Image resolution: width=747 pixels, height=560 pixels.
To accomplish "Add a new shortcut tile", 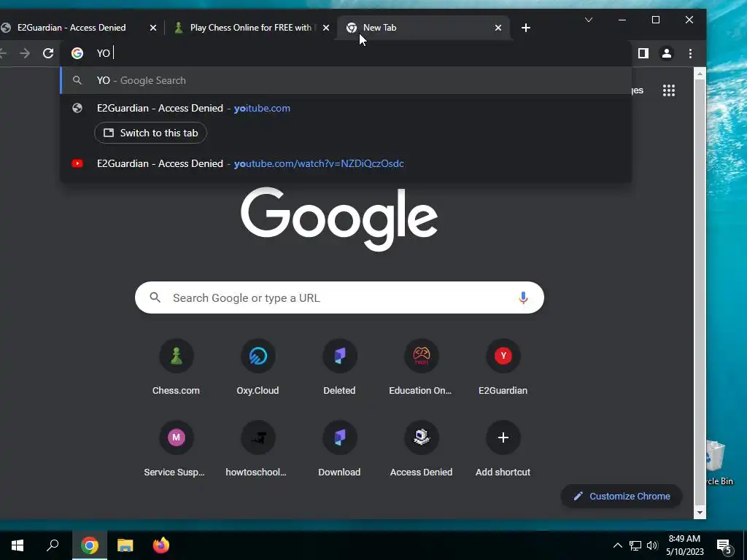I will tap(503, 449).
